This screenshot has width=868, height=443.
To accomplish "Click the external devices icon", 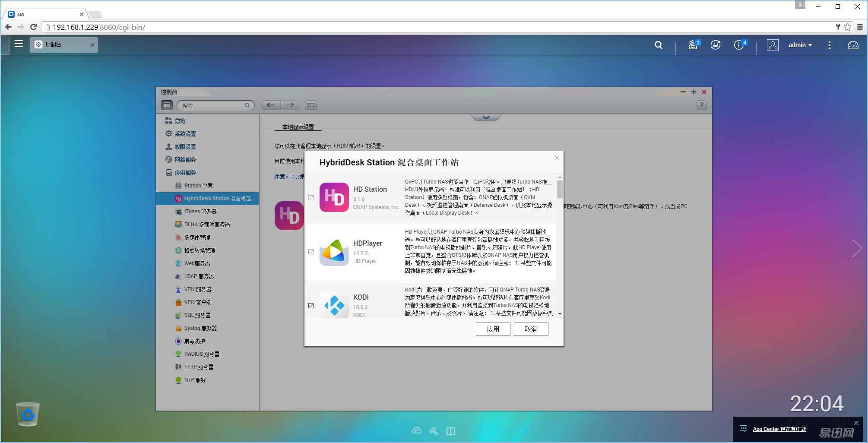I will point(716,45).
